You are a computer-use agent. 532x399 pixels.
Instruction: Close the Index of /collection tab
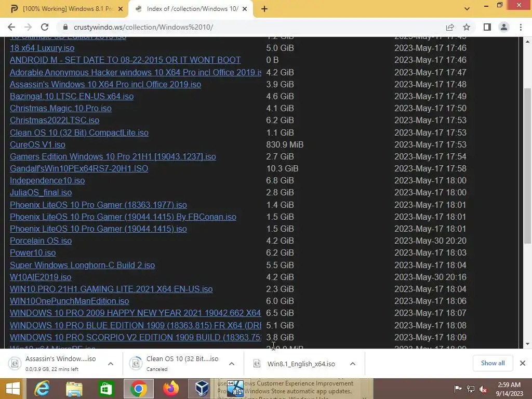244,9
